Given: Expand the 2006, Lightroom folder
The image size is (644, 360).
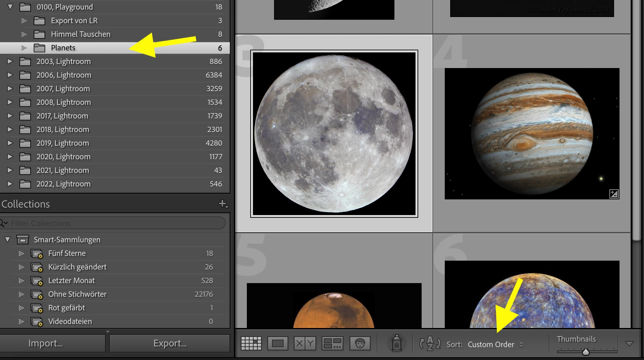Looking at the screenshot, I should (x=10, y=75).
